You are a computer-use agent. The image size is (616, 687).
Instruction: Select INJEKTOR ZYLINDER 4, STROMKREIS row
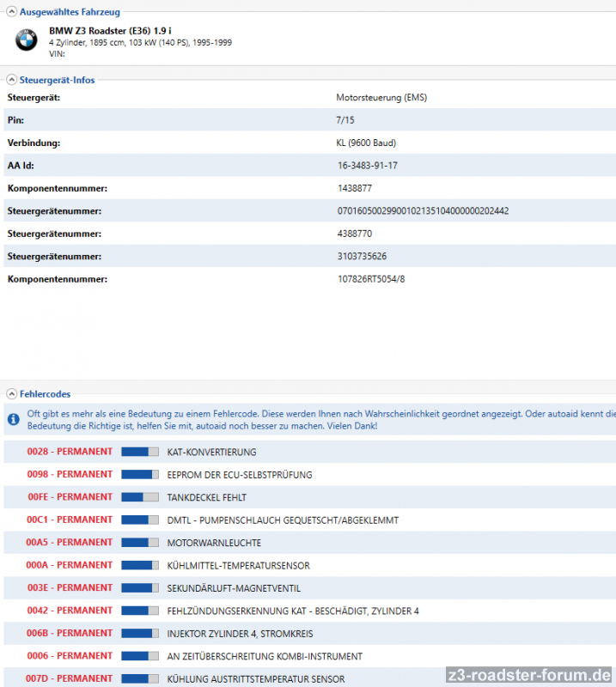tap(240, 634)
